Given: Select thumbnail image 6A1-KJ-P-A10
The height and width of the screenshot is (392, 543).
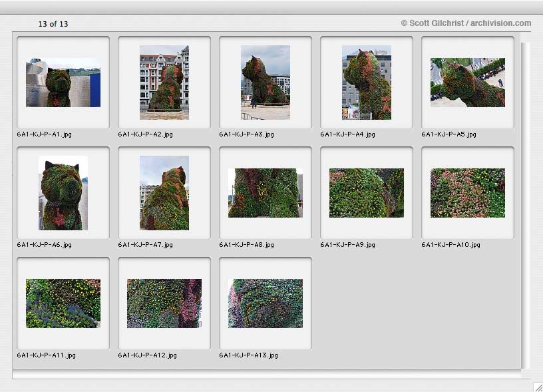Looking at the screenshot, I should pos(468,193).
